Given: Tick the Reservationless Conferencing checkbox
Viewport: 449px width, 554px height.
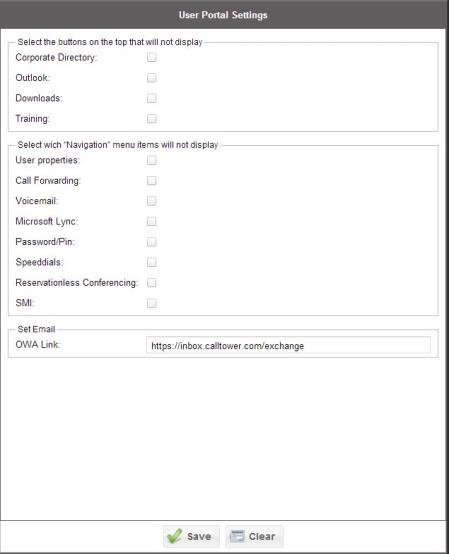Looking at the screenshot, I should tap(152, 283).
